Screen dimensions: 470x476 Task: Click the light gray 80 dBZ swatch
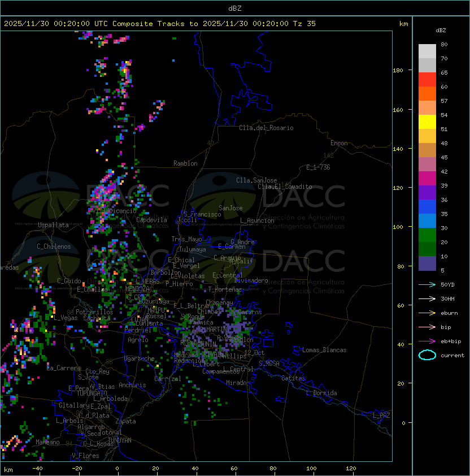pos(427,51)
